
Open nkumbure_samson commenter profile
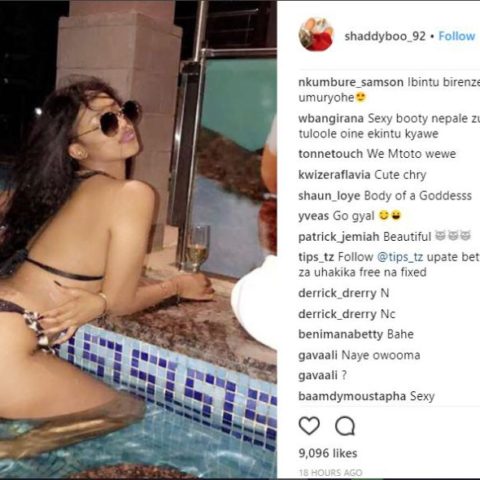point(351,82)
